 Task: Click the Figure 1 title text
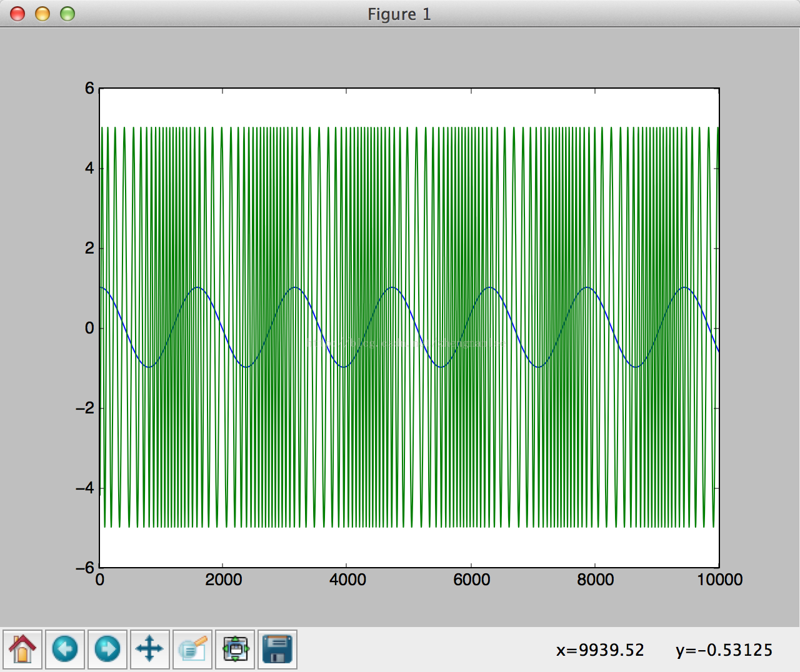coord(399,14)
